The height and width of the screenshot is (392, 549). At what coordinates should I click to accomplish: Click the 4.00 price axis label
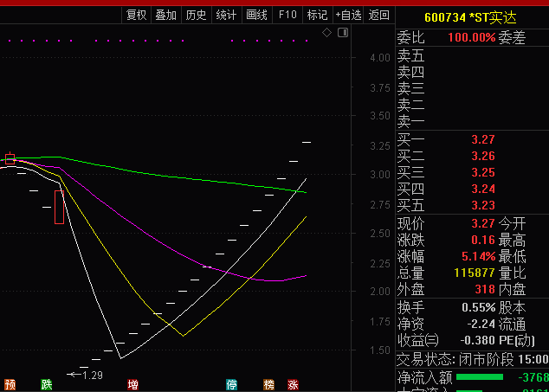coord(380,57)
